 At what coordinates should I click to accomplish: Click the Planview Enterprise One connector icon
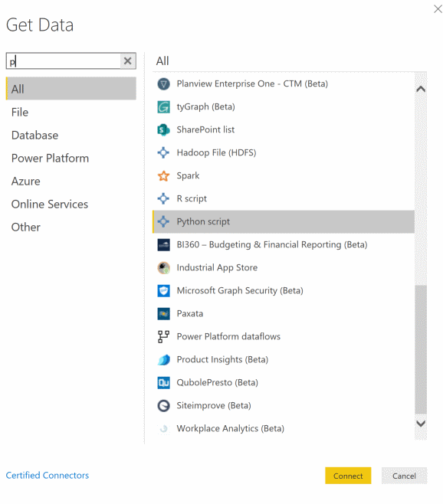click(163, 84)
